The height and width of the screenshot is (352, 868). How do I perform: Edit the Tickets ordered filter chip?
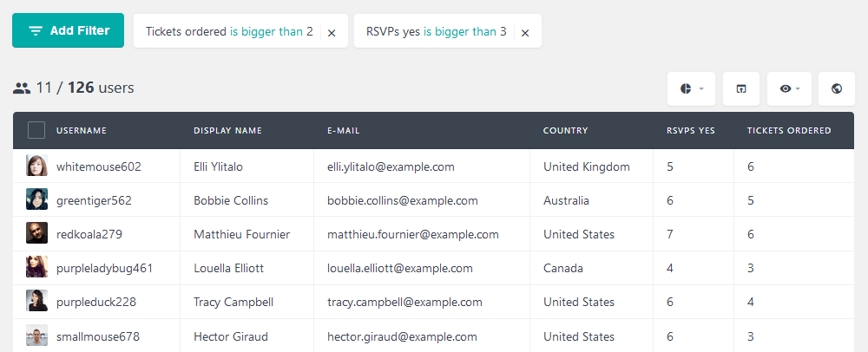point(229,31)
